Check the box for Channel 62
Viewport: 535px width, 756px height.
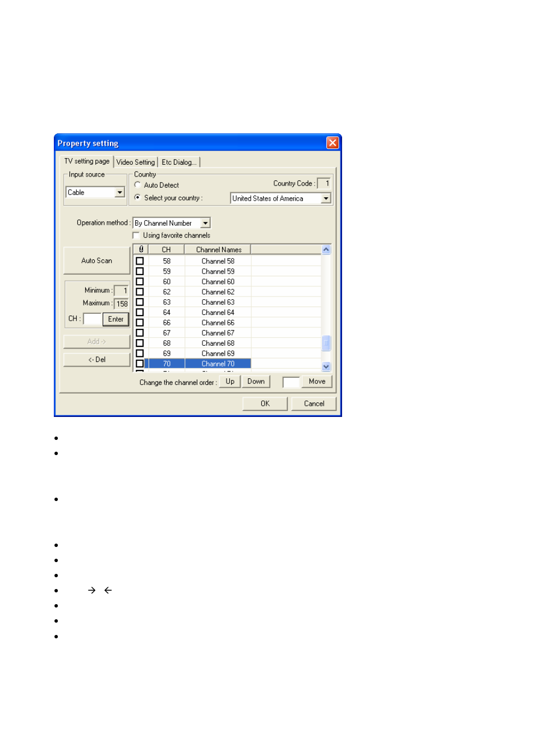click(140, 292)
